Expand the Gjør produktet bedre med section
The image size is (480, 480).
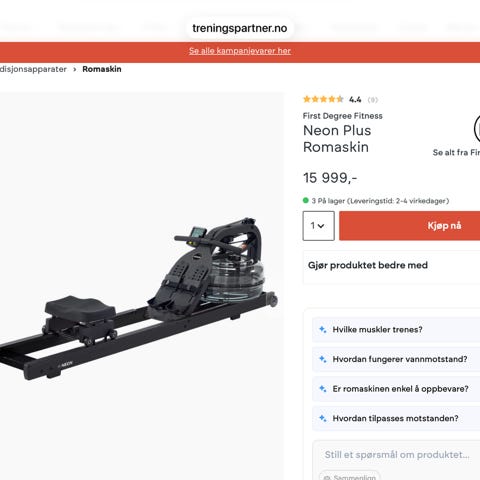[392, 267]
